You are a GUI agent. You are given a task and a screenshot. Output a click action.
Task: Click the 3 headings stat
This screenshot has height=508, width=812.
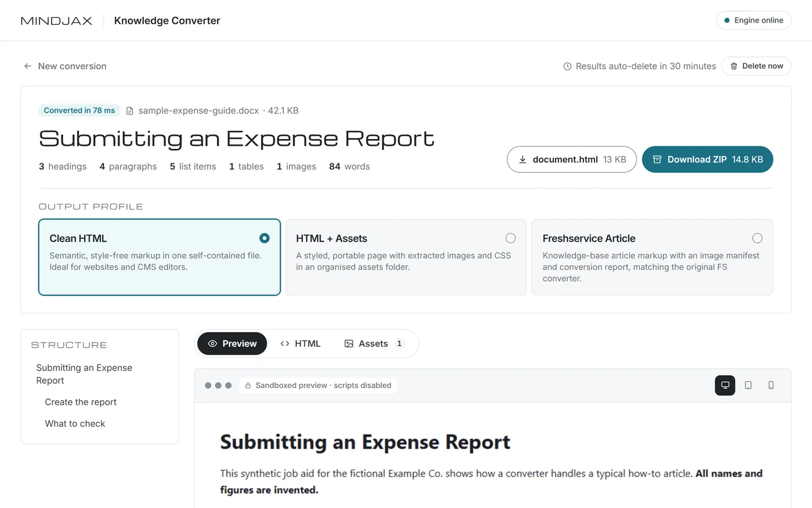pyautogui.click(x=63, y=167)
